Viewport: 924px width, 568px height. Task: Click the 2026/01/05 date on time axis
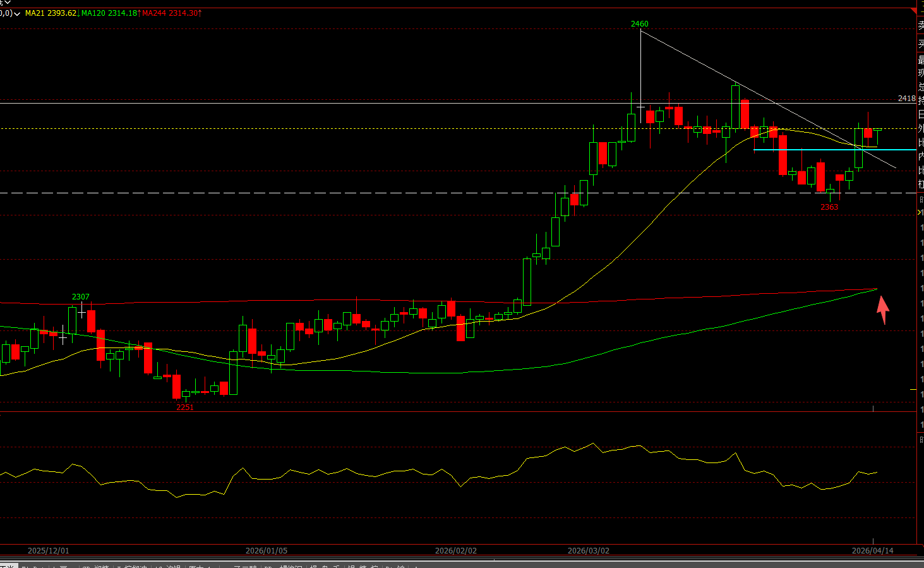pyautogui.click(x=266, y=551)
